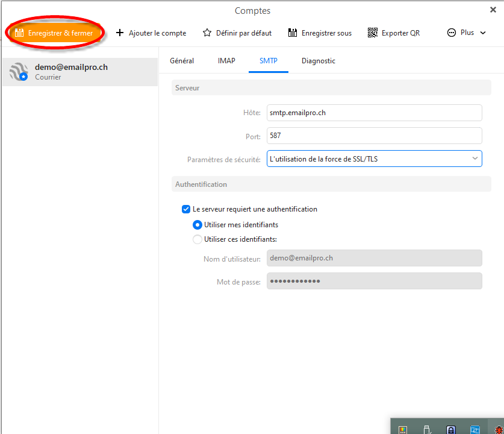504x434 pixels.
Task: Select the demo@emailpro.ch account icon
Action: [19, 72]
